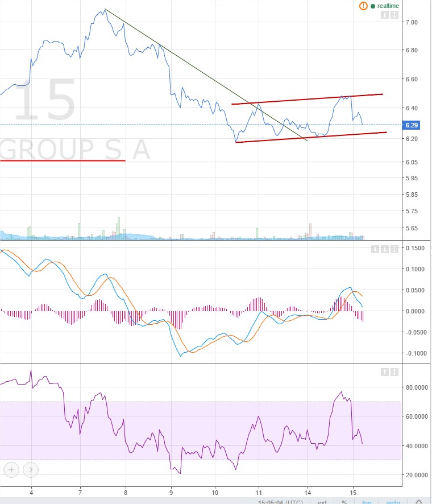Toggle the percent scale option
This screenshot has height=504, width=432.
pos(344,502)
